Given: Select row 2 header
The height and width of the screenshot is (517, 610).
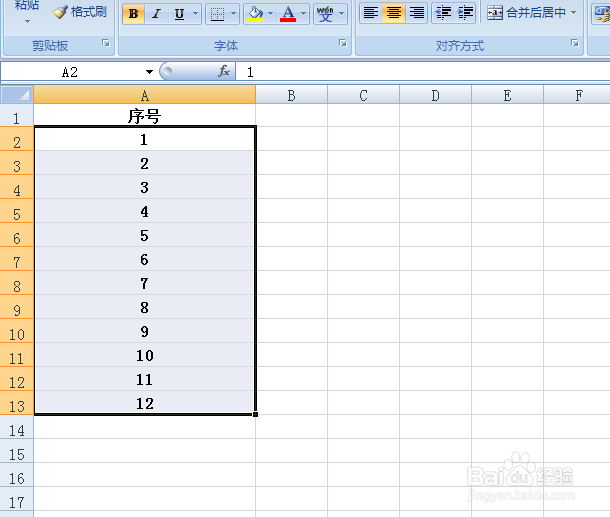Looking at the screenshot, I should pyautogui.click(x=17, y=139).
